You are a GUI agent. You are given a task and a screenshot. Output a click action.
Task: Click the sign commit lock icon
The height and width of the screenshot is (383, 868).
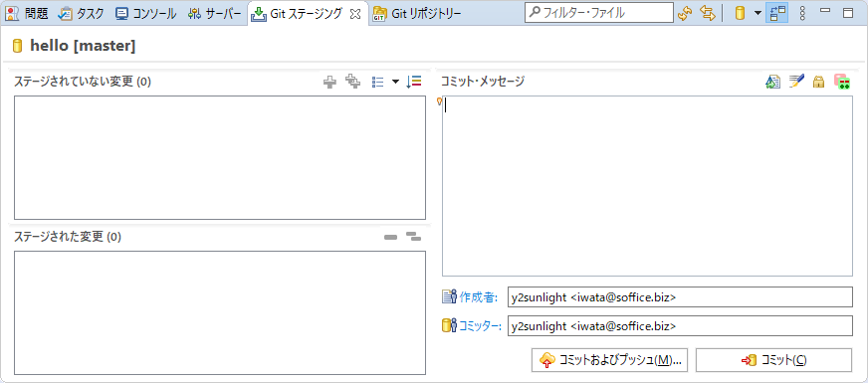pos(819,82)
